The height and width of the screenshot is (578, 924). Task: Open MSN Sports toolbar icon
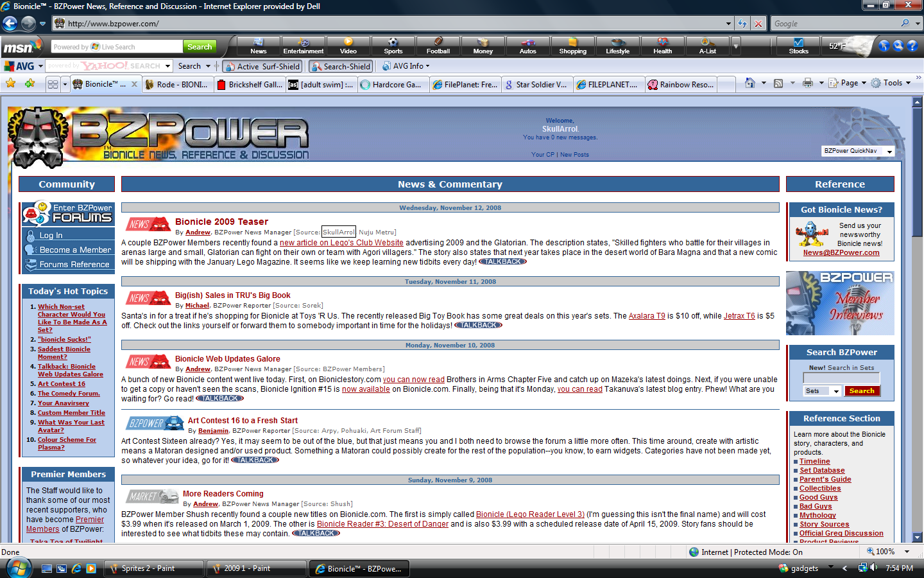[393, 46]
